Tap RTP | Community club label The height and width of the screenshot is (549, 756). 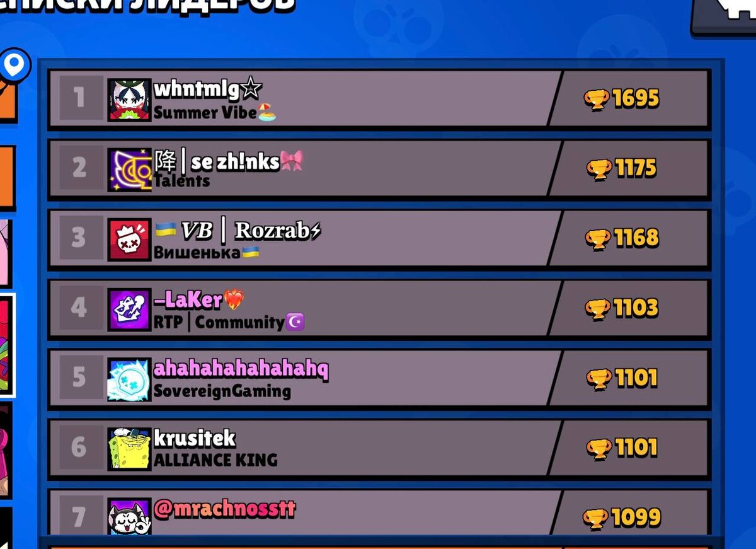pyautogui.click(x=219, y=323)
